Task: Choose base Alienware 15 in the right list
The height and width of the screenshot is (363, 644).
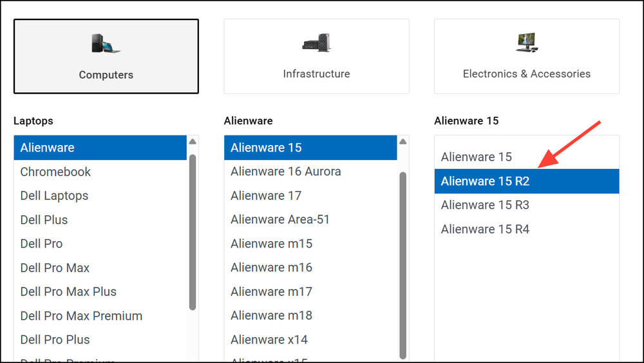Action: (x=527, y=157)
